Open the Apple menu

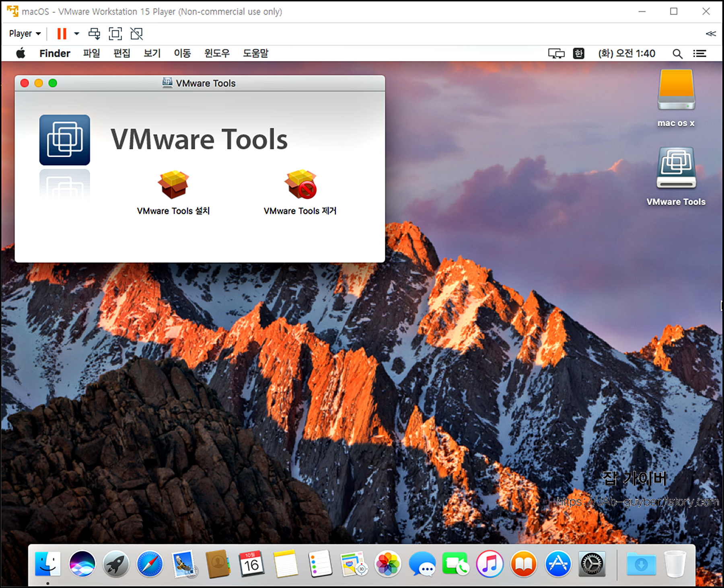click(21, 53)
